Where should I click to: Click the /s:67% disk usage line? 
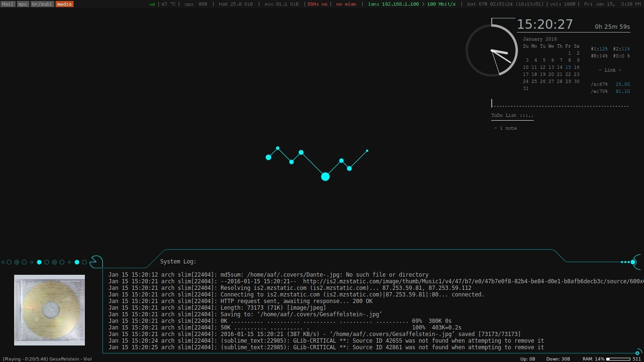point(610,84)
